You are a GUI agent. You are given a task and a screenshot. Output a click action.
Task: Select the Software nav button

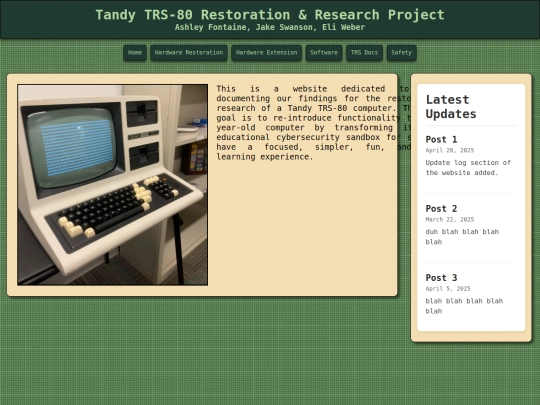pyautogui.click(x=324, y=53)
